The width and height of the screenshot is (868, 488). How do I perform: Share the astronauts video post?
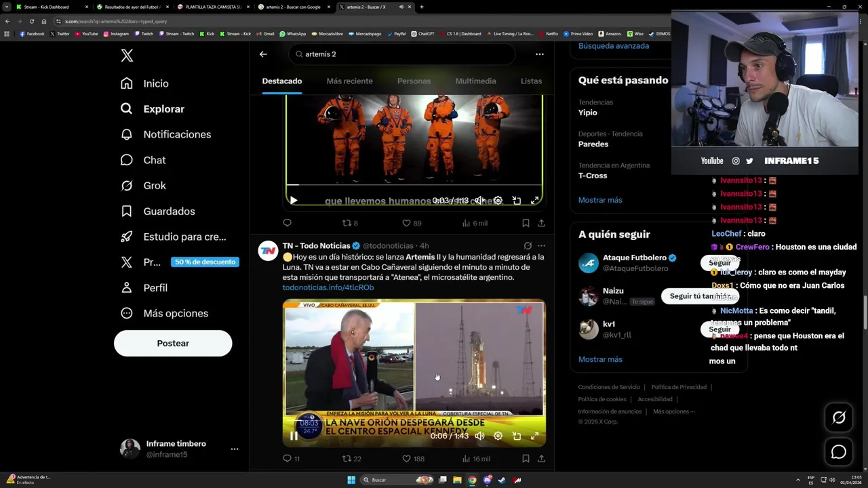[541, 223]
